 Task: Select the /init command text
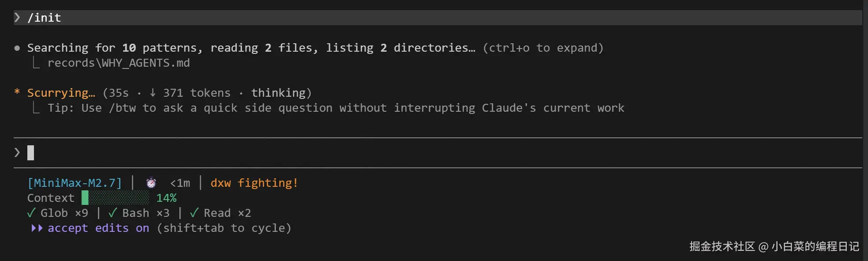coord(44,18)
